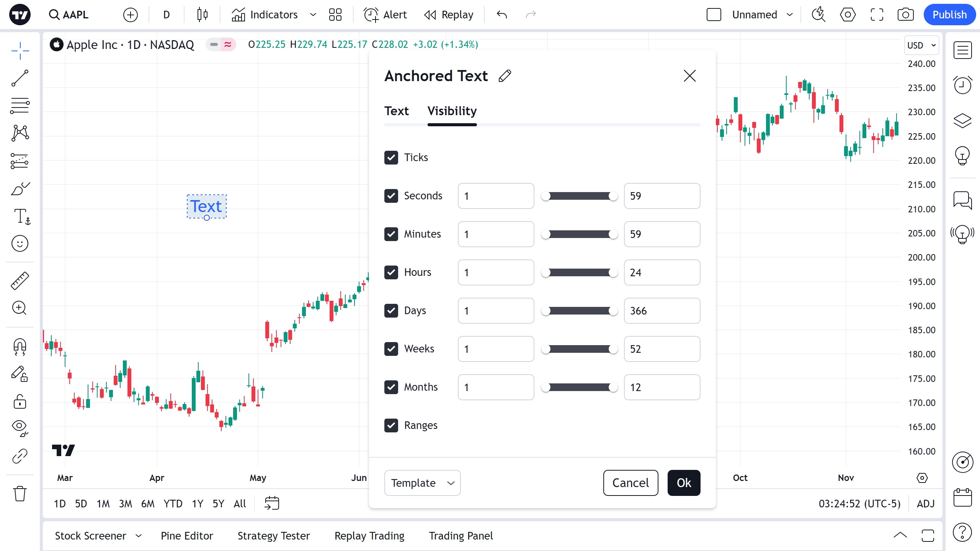The width and height of the screenshot is (980, 551).
Task: Rename drawing with the pencil icon
Action: 505,76
